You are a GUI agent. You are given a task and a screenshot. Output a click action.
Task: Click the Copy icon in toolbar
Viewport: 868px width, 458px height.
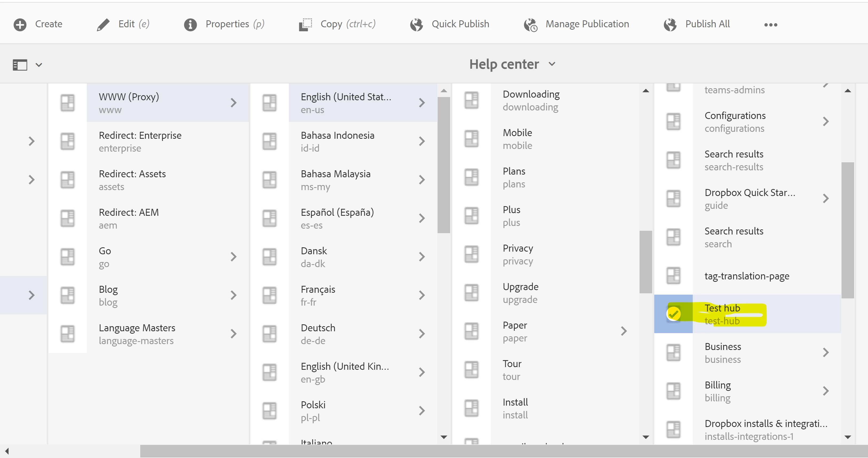(306, 25)
